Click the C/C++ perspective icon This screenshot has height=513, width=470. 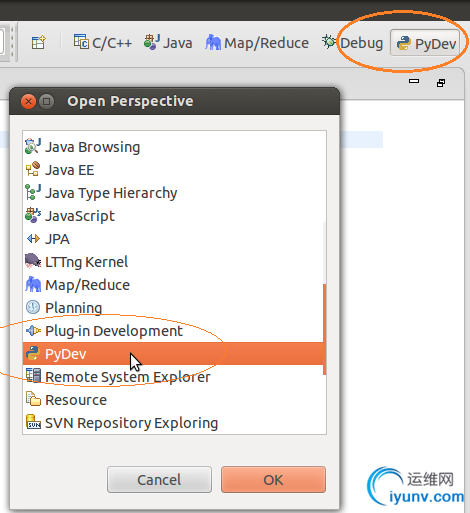81,41
